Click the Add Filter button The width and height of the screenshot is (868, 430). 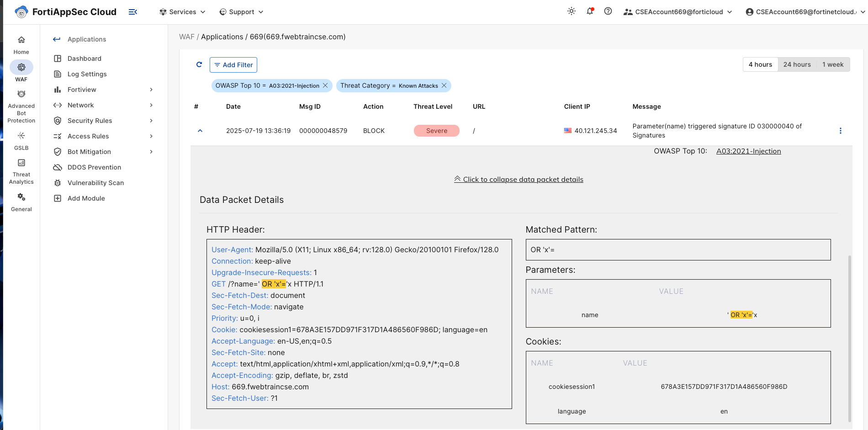point(233,65)
